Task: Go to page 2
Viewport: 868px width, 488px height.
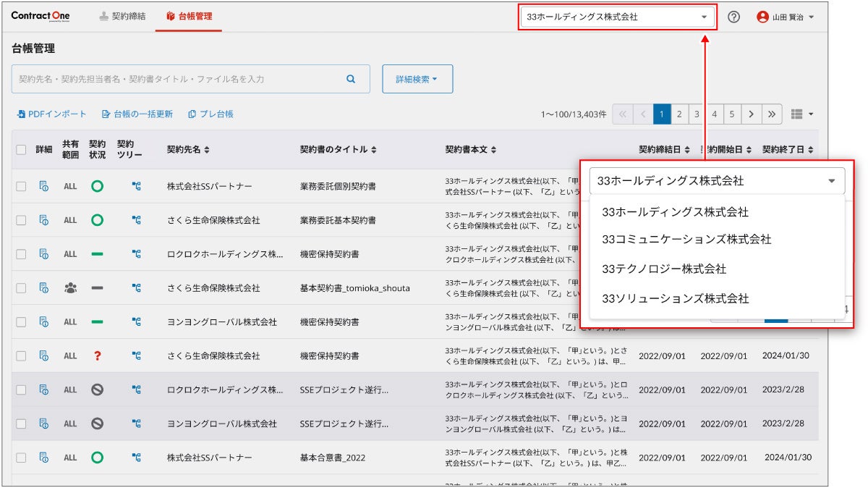Action: point(679,114)
